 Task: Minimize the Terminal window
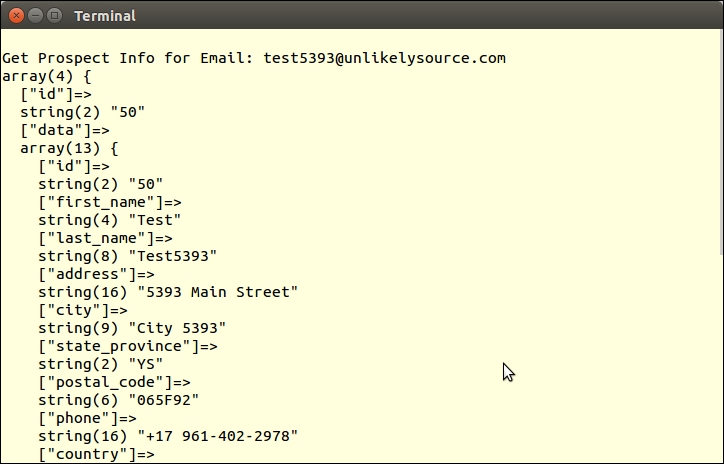click(36, 15)
